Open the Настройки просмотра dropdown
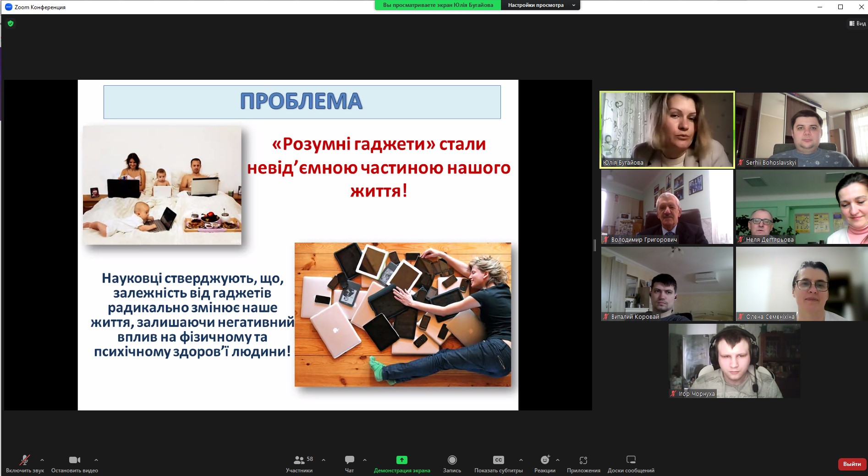The height and width of the screenshot is (476, 868). [x=540, y=5]
